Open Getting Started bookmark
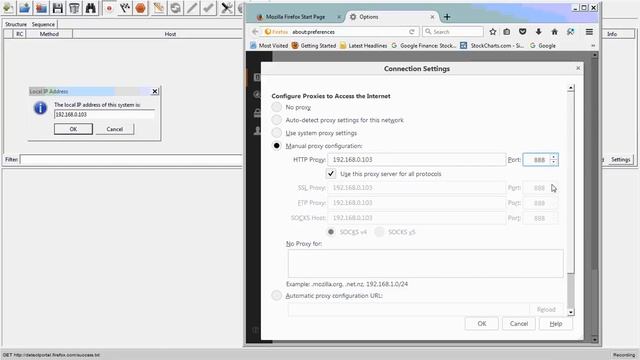640x360 pixels. tap(314, 46)
